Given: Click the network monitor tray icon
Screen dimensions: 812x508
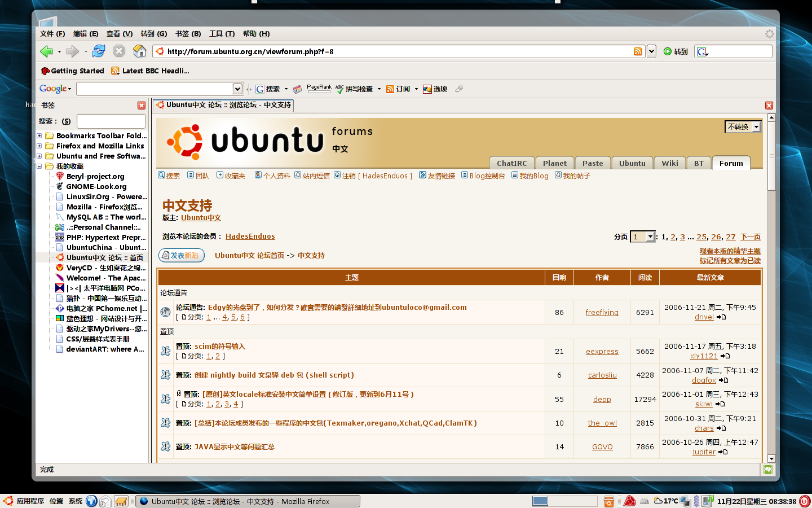Looking at the screenshot, I should [685, 501].
